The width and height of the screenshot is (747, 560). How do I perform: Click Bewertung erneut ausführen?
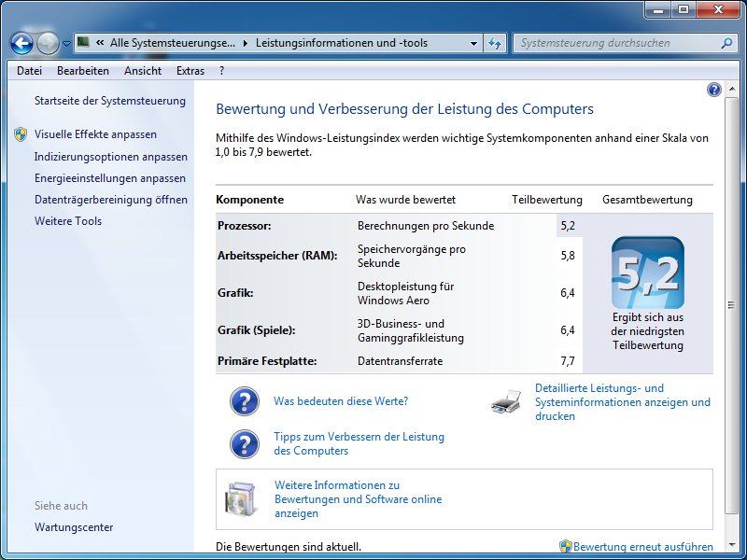click(643, 547)
